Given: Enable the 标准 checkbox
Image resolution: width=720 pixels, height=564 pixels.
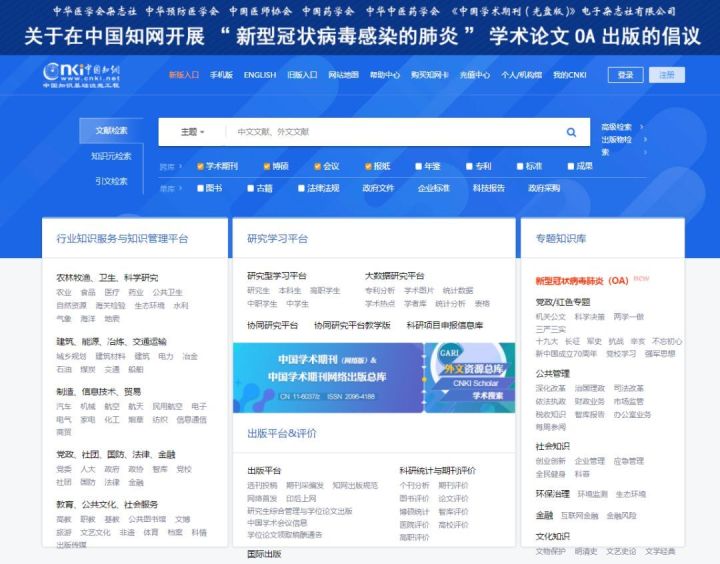Looking at the screenshot, I should click(x=520, y=166).
